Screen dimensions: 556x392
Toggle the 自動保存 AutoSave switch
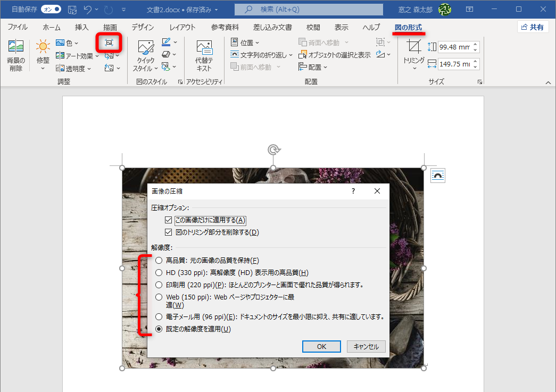[x=51, y=9]
